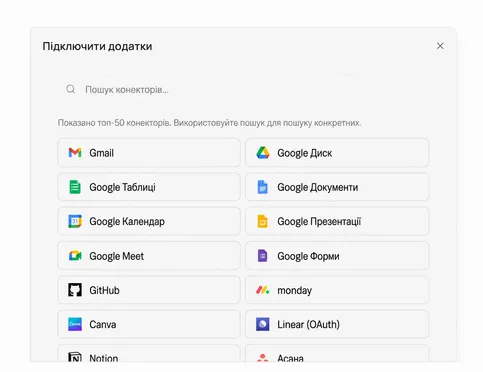The image size is (483, 372).
Task: Click the Google Диск triangle icon
Action: [x=263, y=153]
